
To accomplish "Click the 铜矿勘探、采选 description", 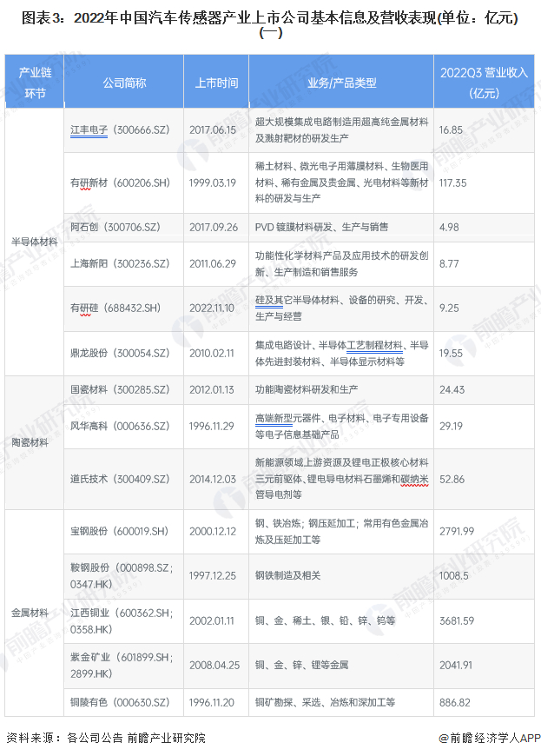I will [x=325, y=702].
